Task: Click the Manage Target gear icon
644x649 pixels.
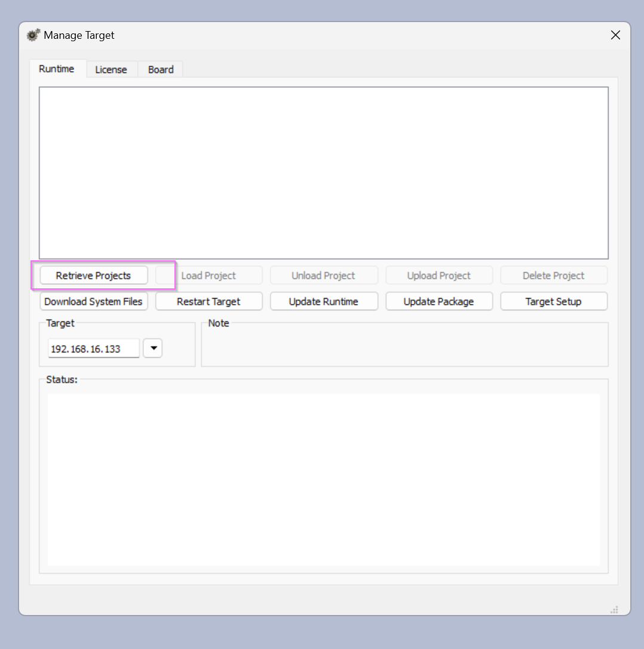Action: click(33, 35)
